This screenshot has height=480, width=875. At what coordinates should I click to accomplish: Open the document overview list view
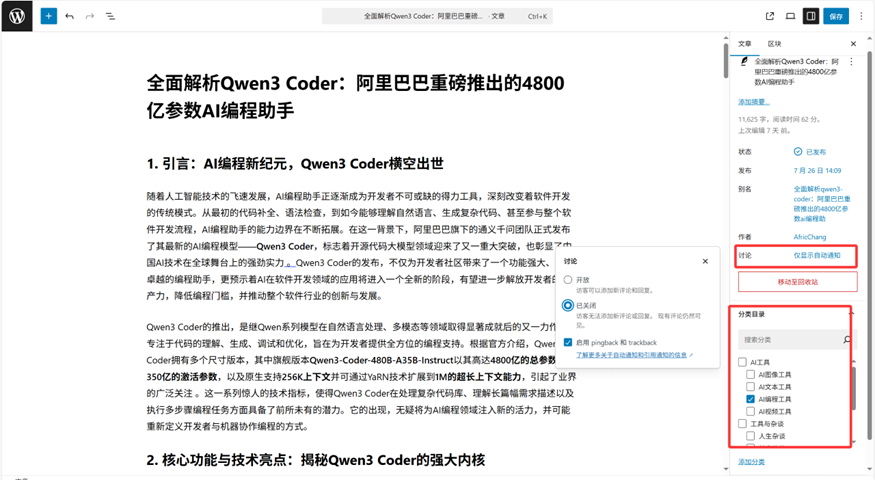tap(110, 16)
